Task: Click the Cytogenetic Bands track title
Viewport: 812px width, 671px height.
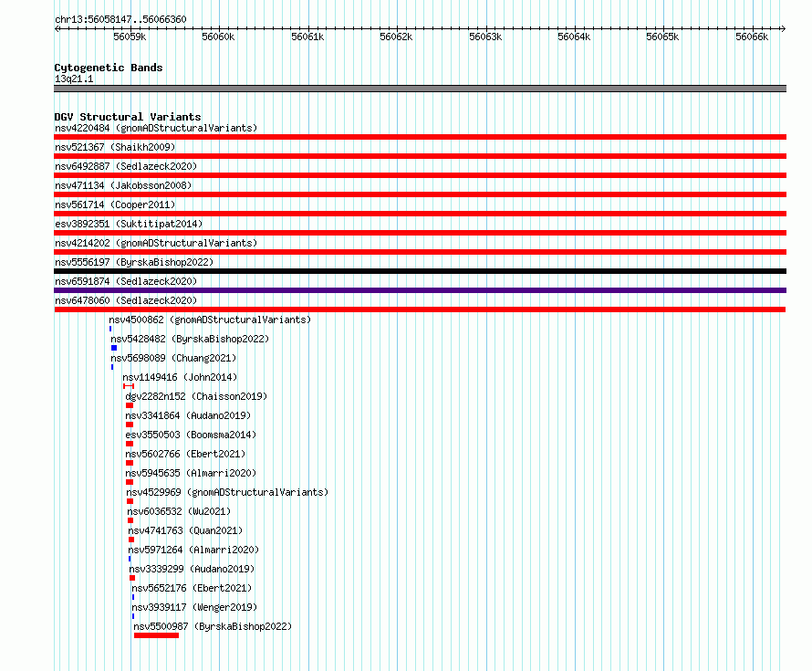Action: pos(109,68)
